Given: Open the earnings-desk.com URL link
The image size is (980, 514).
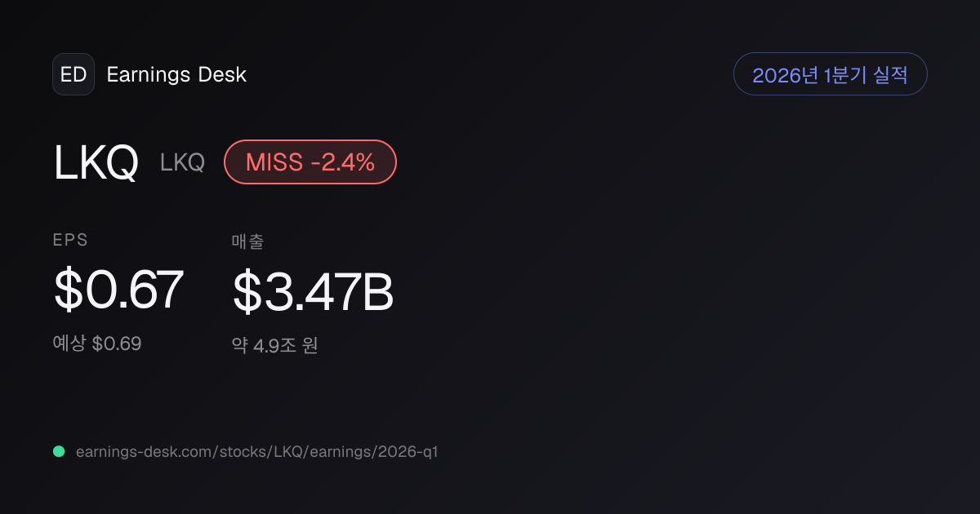Looking at the screenshot, I should tap(257, 451).
